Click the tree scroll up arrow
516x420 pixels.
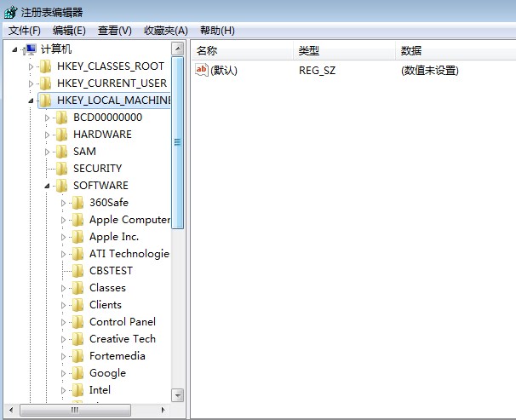point(178,49)
